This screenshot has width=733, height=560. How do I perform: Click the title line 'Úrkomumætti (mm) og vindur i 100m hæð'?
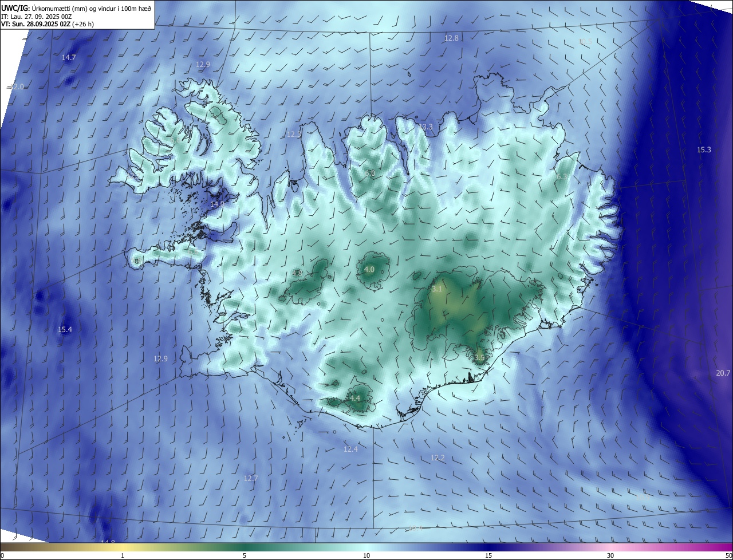(x=93, y=8)
